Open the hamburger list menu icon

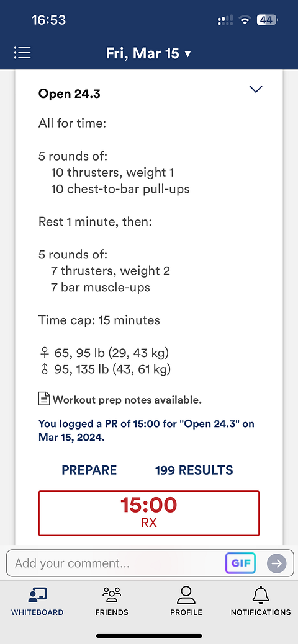(22, 53)
